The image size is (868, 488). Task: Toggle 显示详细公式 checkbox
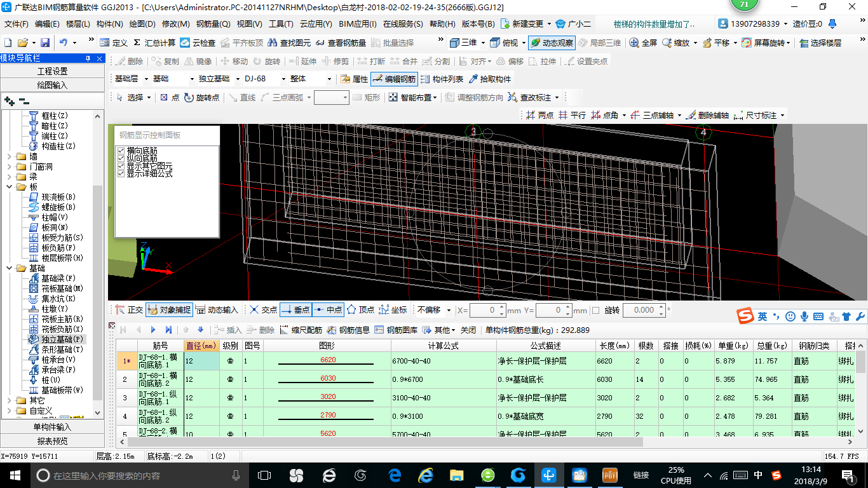[x=121, y=173]
